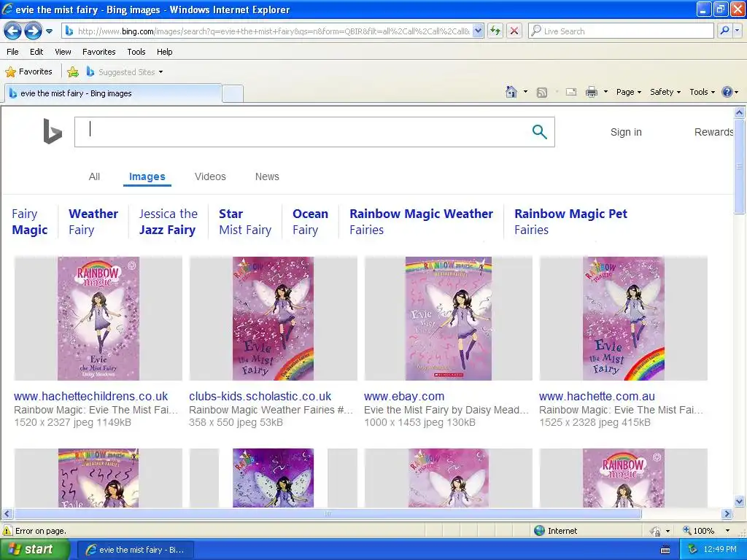This screenshot has width=747, height=560.
Task: Open the recent pages dropdown next to Forward
Action: click(x=50, y=31)
